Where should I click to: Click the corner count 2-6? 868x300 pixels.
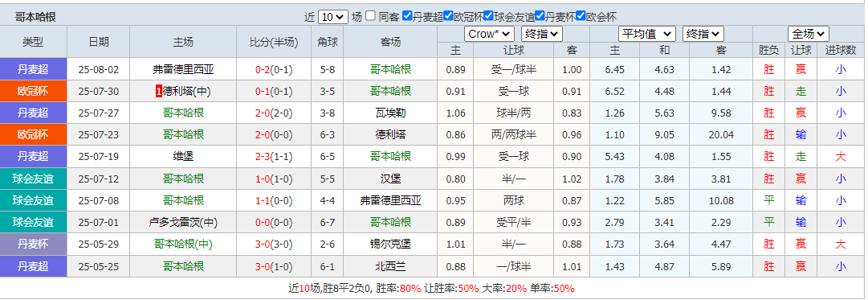point(327,244)
